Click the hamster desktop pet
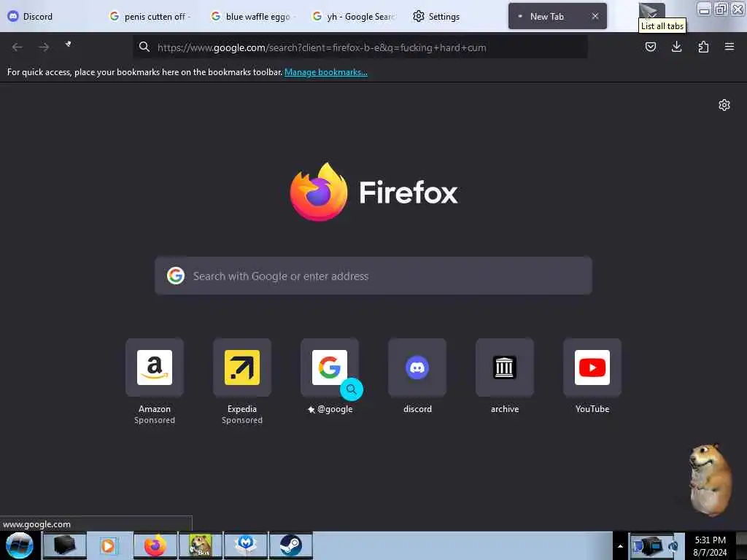This screenshot has height=560, width=747. coord(710,480)
